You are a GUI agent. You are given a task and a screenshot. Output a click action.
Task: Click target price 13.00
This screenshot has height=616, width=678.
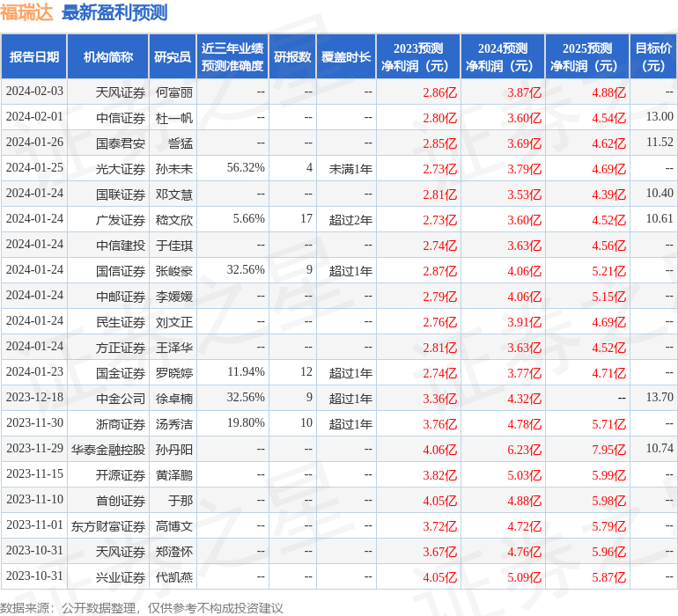(x=660, y=117)
